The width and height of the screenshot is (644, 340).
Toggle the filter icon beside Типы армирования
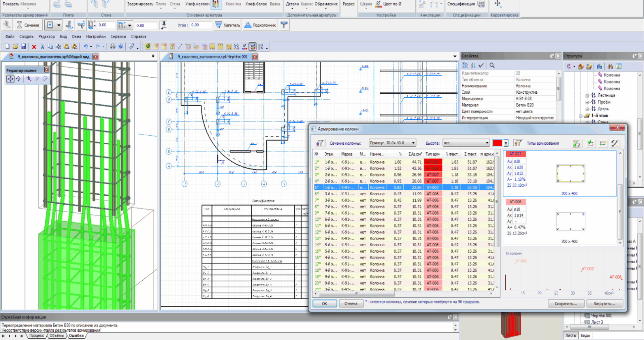(x=518, y=143)
